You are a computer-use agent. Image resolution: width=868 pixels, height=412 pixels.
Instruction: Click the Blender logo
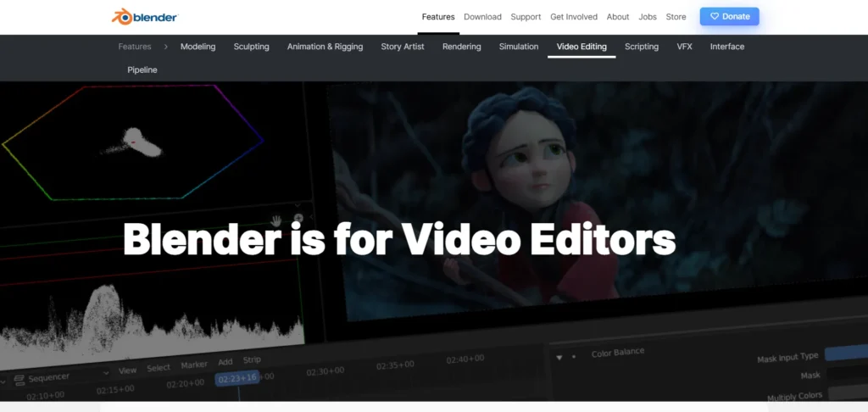tap(144, 17)
